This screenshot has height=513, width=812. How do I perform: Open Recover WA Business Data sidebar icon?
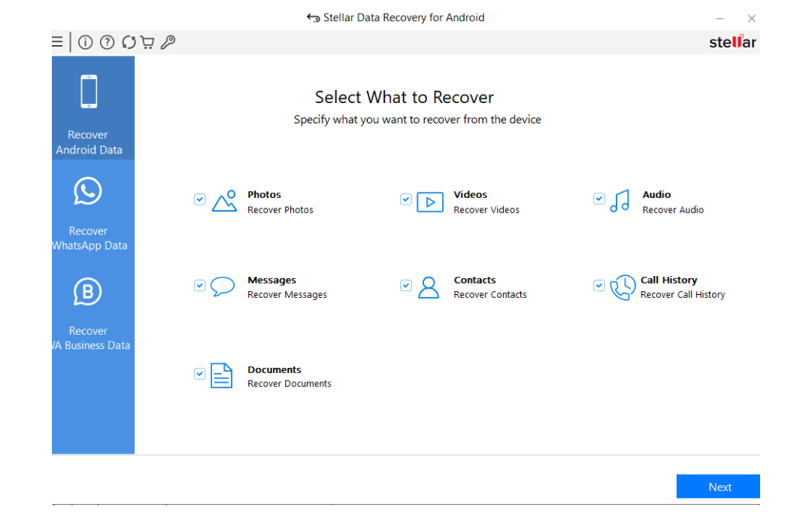(88, 291)
